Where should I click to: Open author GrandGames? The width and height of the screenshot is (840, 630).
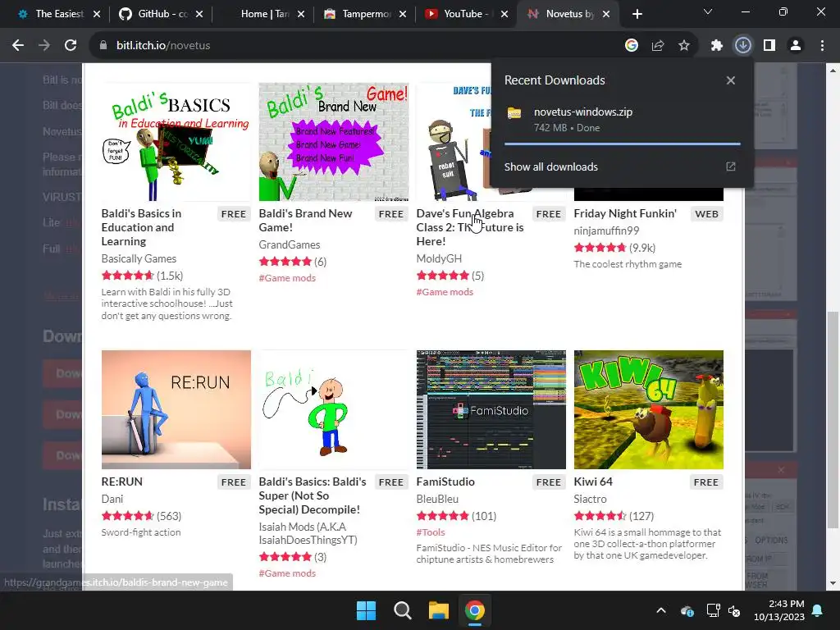pyautogui.click(x=290, y=244)
